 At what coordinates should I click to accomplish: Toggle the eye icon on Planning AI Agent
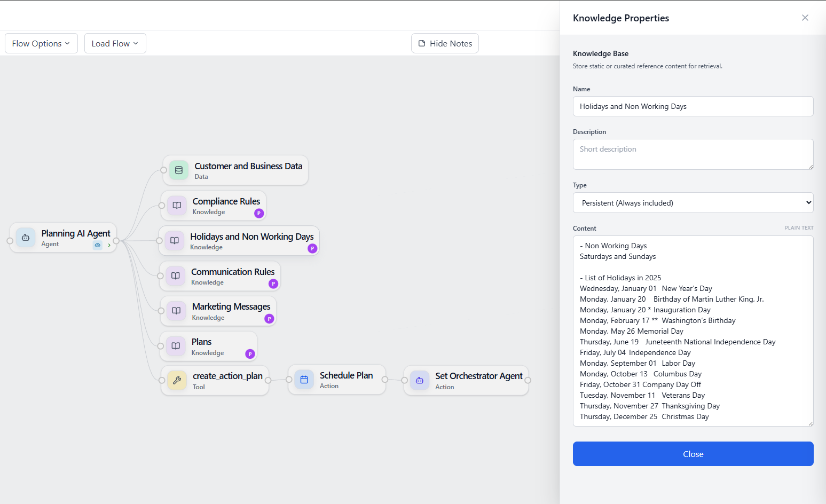98,245
